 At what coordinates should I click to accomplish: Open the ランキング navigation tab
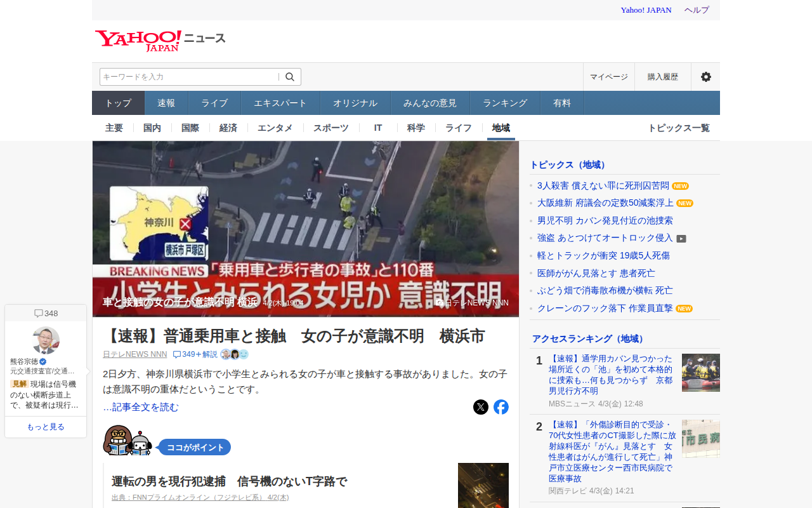click(x=505, y=103)
